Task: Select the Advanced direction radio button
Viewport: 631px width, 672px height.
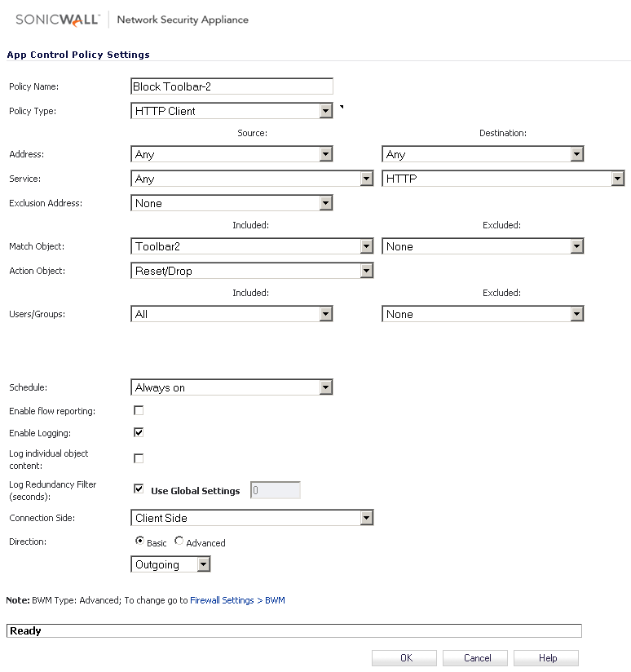Action: point(179,542)
